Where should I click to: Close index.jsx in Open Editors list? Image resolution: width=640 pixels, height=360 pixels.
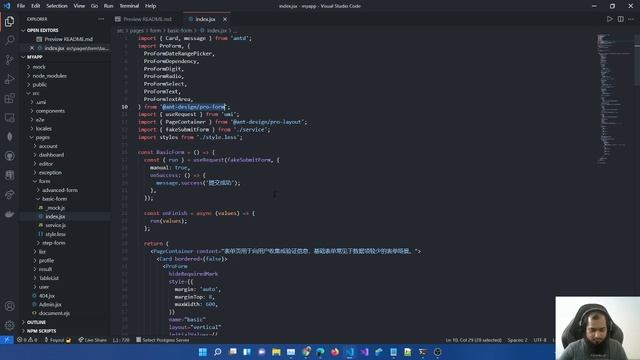pyautogui.click(x=32, y=48)
